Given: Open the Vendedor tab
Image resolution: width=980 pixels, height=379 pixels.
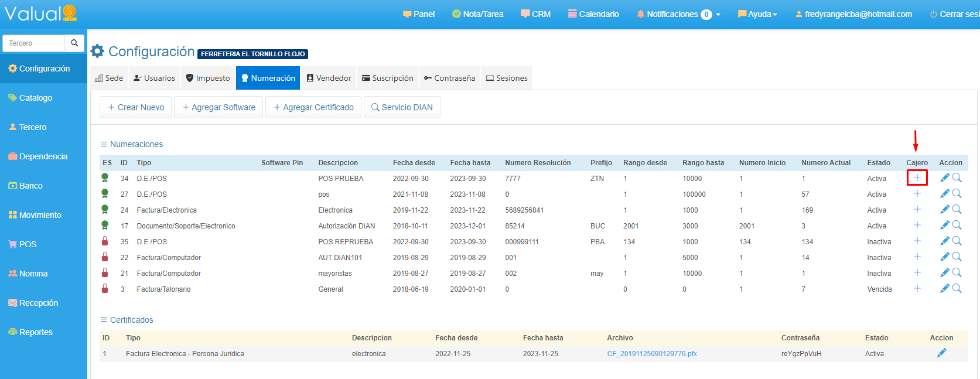Looking at the screenshot, I should pos(329,78).
